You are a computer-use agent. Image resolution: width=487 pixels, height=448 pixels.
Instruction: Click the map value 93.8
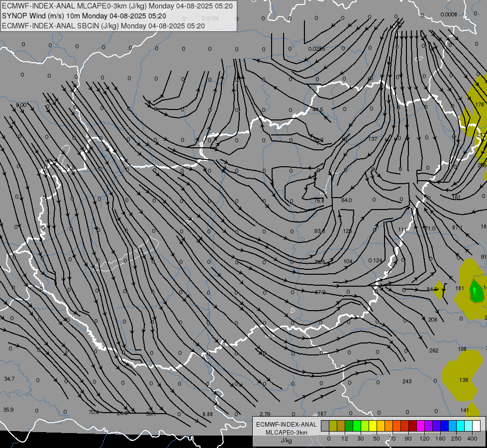pyautogui.click(x=319, y=231)
